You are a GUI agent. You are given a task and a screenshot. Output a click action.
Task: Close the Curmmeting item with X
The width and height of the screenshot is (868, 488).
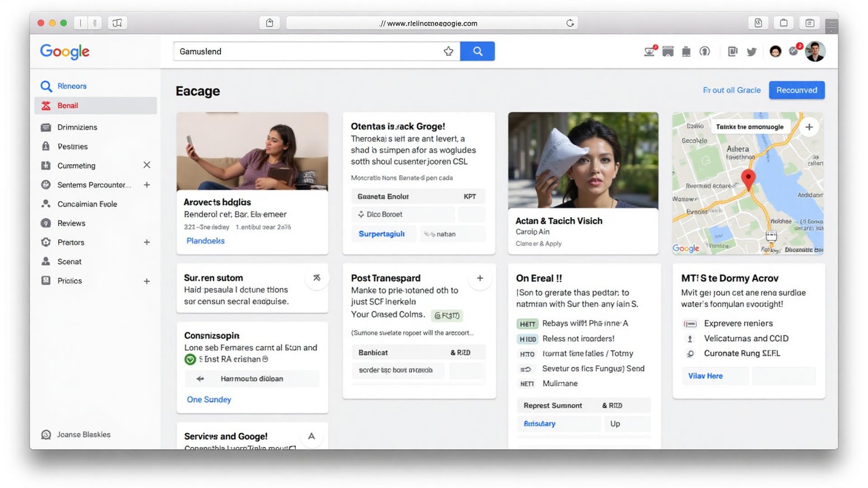(x=147, y=165)
